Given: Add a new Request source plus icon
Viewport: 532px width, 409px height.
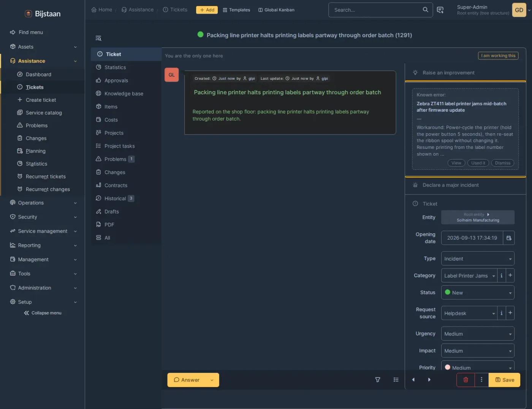Looking at the screenshot, I should tap(510, 313).
